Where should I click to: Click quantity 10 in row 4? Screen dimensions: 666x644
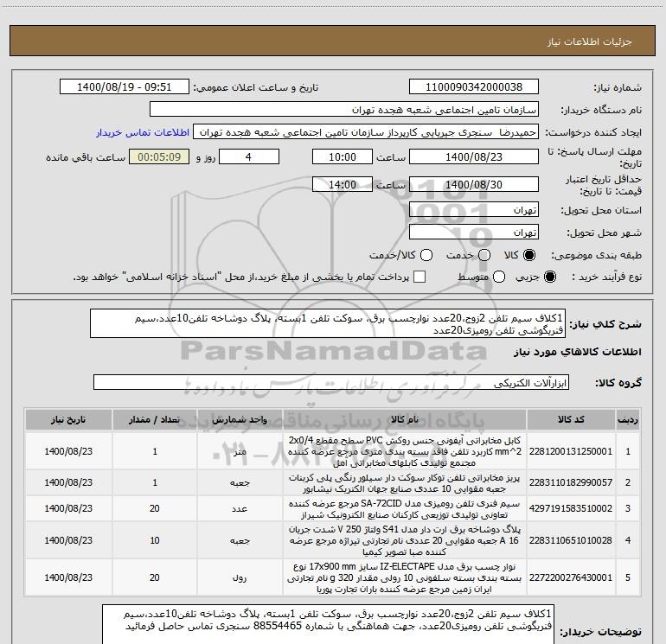(155, 540)
